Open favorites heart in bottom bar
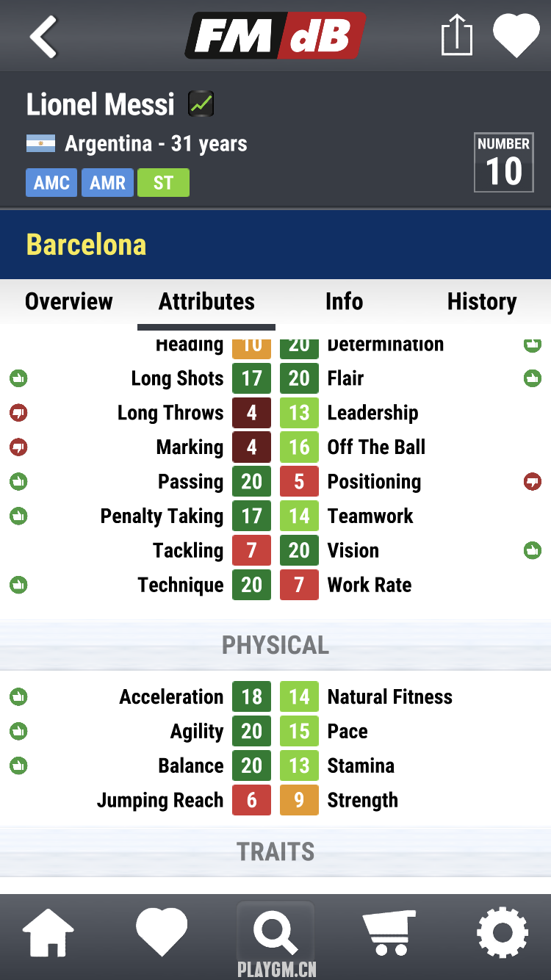The height and width of the screenshot is (980, 551). pos(162,932)
